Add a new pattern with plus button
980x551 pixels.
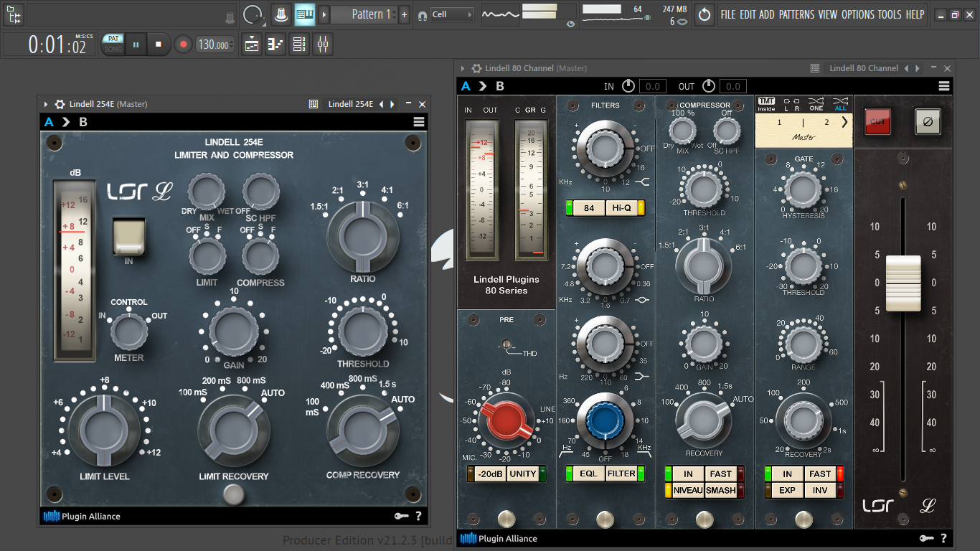tap(404, 14)
